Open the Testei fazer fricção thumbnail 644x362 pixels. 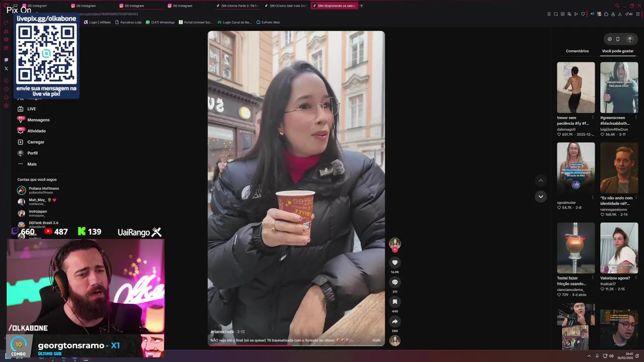(576, 248)
